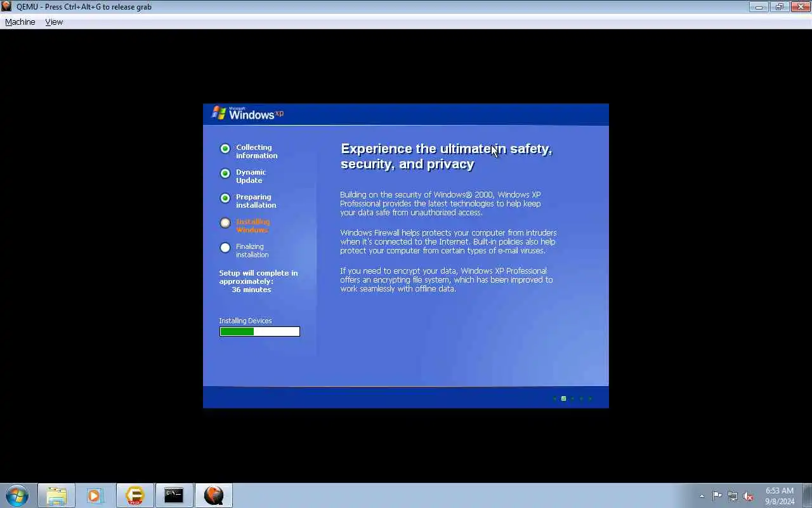Click the "36 minutes" estimate text

click(251, 290)
